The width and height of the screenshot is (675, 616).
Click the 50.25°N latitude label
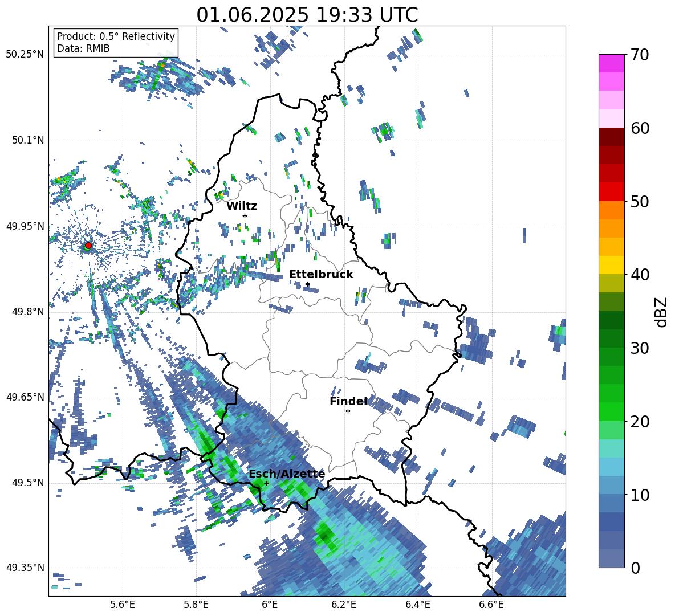pyautogui.click(x=25, y=55)
